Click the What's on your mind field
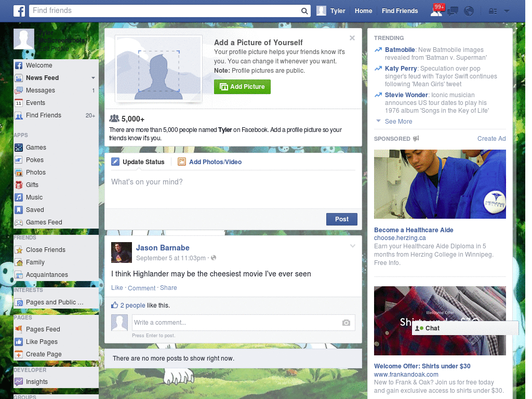 click(233, 189)
